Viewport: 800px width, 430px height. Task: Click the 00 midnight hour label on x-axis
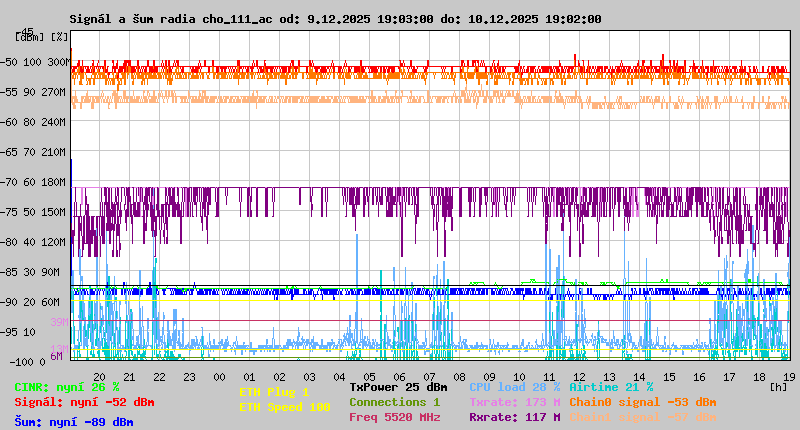[x=219, y=376]
